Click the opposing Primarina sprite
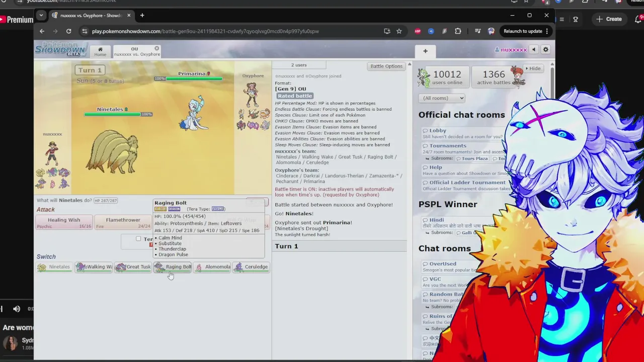The width and height of the screenshot is (644, 362). pos(195,113)
